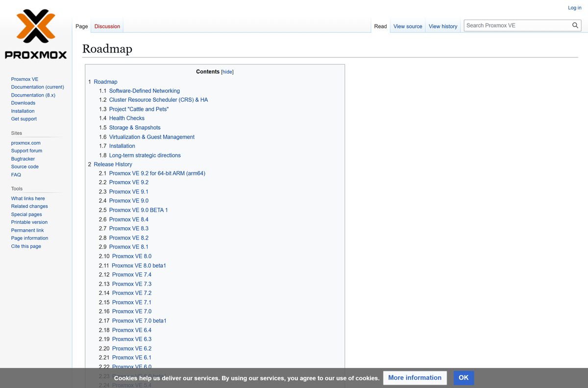588x388 pixels.
Task: Open Printable version link
Action: (x=29, y=222)
